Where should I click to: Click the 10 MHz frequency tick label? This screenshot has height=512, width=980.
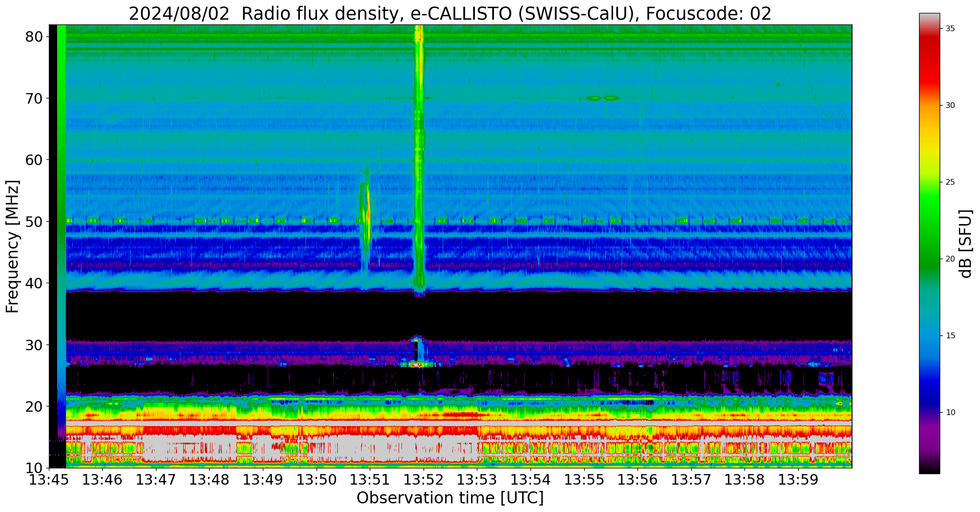[x=34, y=468]
